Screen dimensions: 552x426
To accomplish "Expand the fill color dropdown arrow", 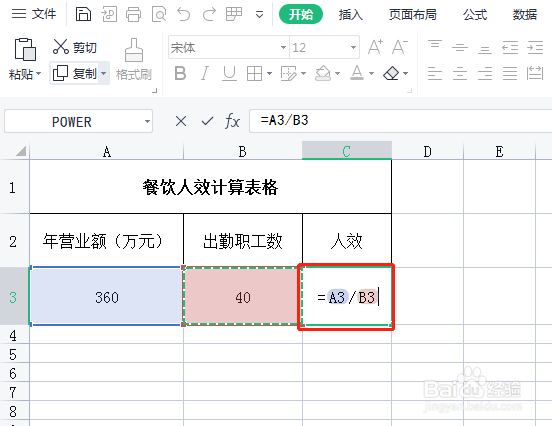I will pyautogui.click(x=337, y=74).
